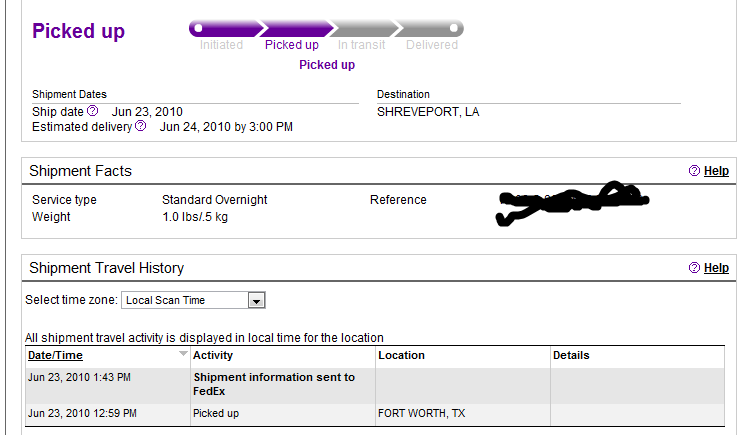Sort by the Date/Time column header

pos(55,355)
